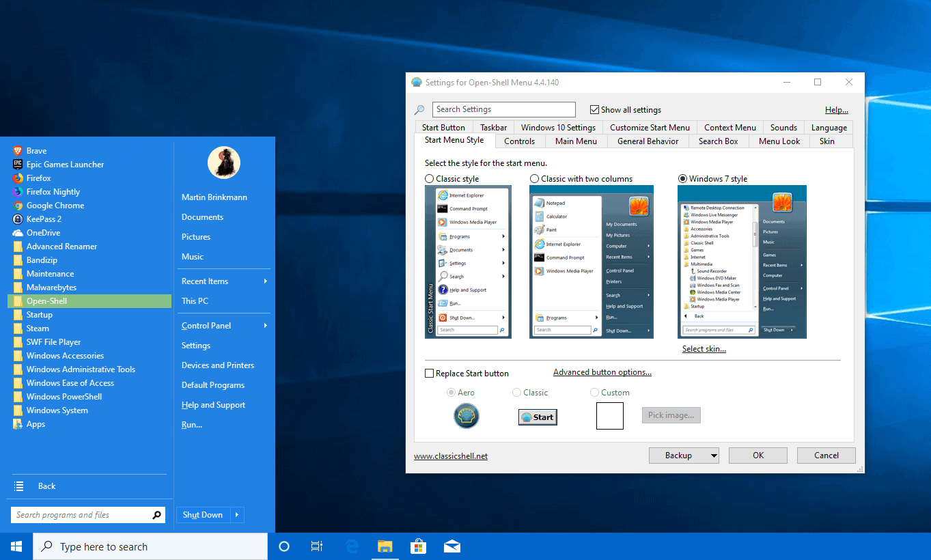Launch Firefox Nightly from the program list
Image resolution: width=931 pixels, height=560 pixels.
pyautogui.click(x=53, y=192)
